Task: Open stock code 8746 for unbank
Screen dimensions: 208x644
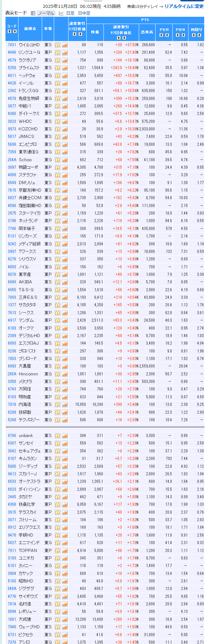Action: coord(12,436)
